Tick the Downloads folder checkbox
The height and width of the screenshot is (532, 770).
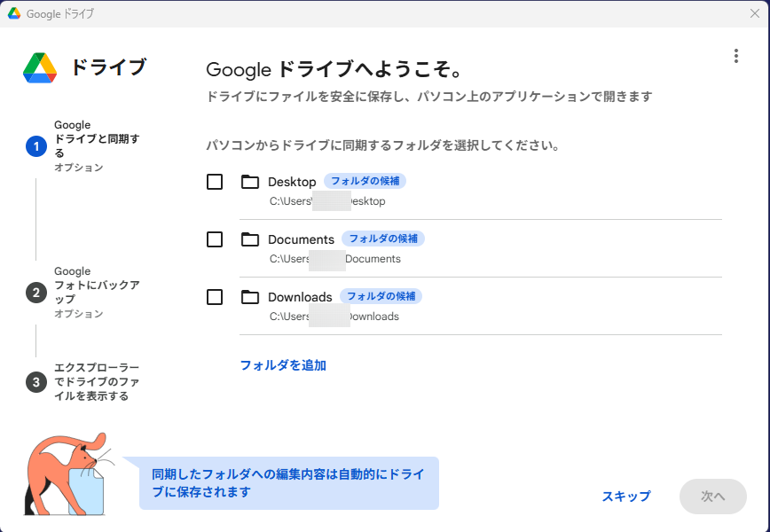(215, 297)
